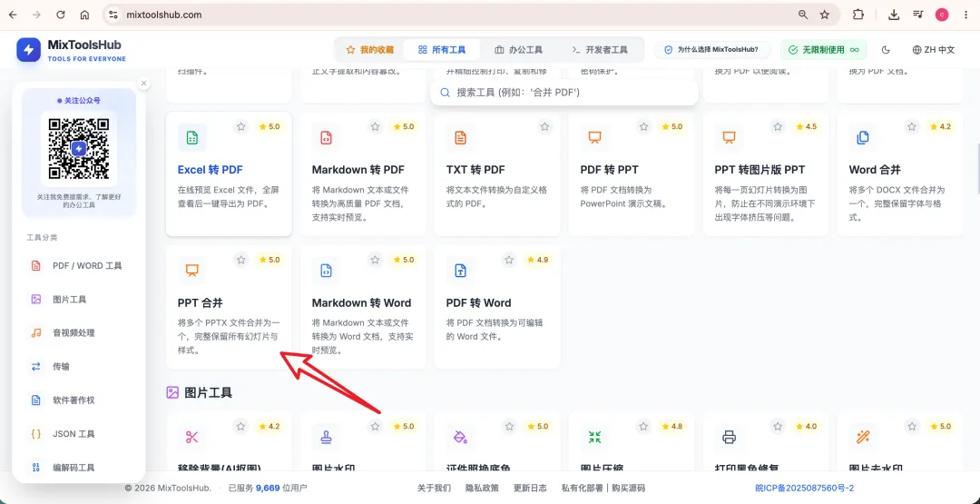Click the scissors icon for 移除背景
The width and height of the screenshot is (980, 504).
pyautogui.click(x=191, y=437)
